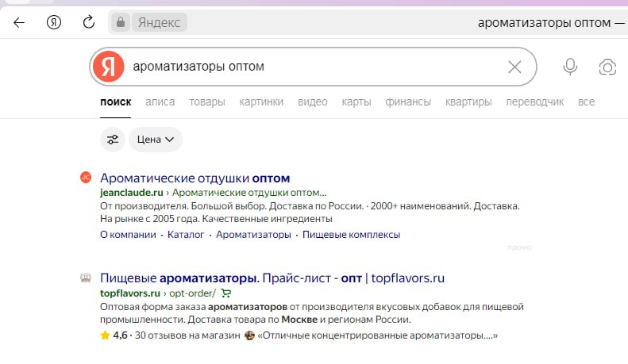Open Пищевые ароматизаторы Прайс-лист result
Image resolution: width=628 pixels, height=364 pixels.
272,278
